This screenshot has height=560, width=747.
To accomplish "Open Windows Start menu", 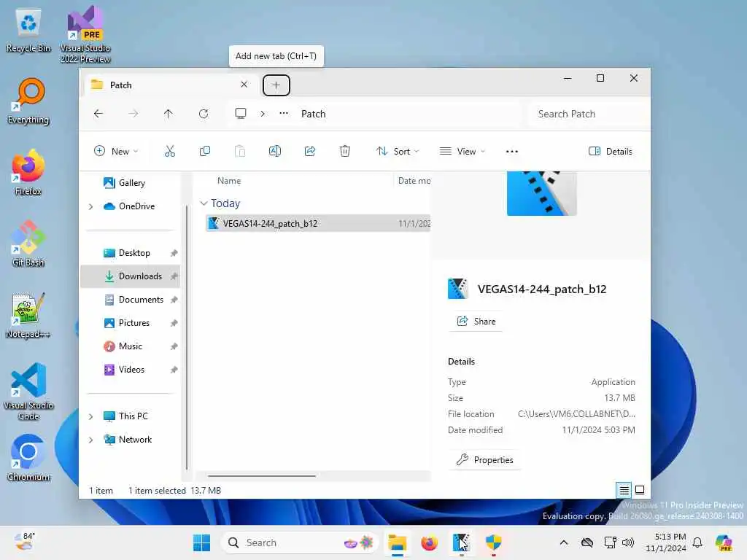I will pos(201,542).
